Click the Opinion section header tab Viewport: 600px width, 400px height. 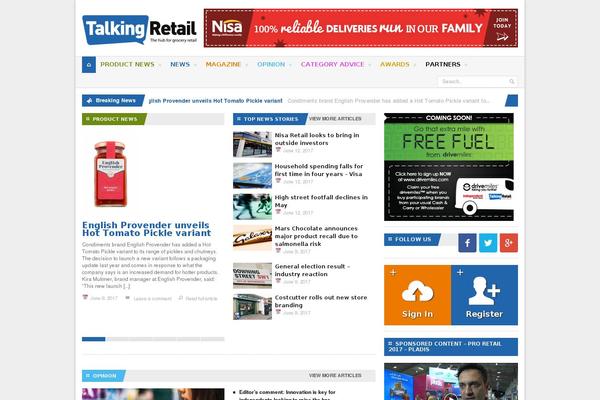click(x=104, y=376)
